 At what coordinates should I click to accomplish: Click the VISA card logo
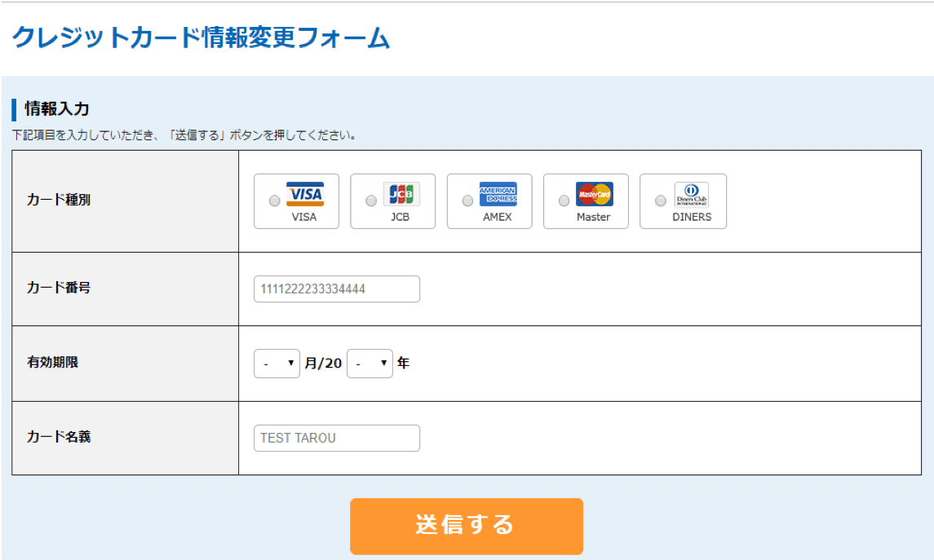[305, 194]
